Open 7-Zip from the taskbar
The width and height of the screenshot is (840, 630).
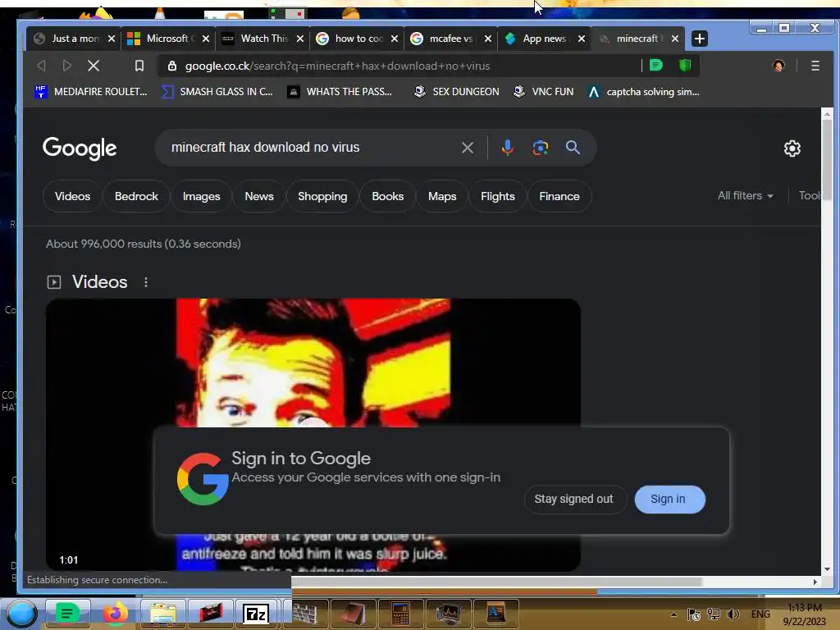[x=256, y=614]
